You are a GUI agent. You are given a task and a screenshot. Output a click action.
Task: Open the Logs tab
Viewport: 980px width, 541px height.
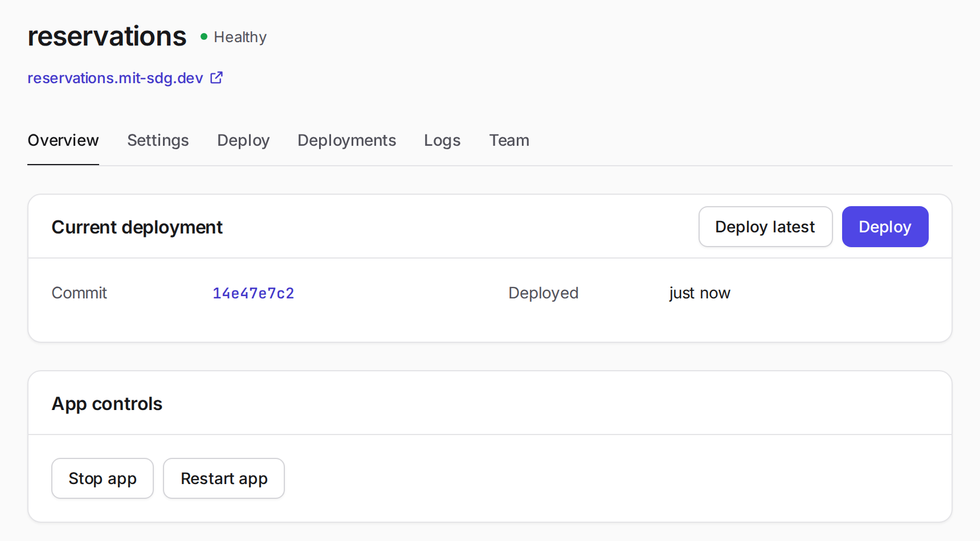tap(442, 140)
